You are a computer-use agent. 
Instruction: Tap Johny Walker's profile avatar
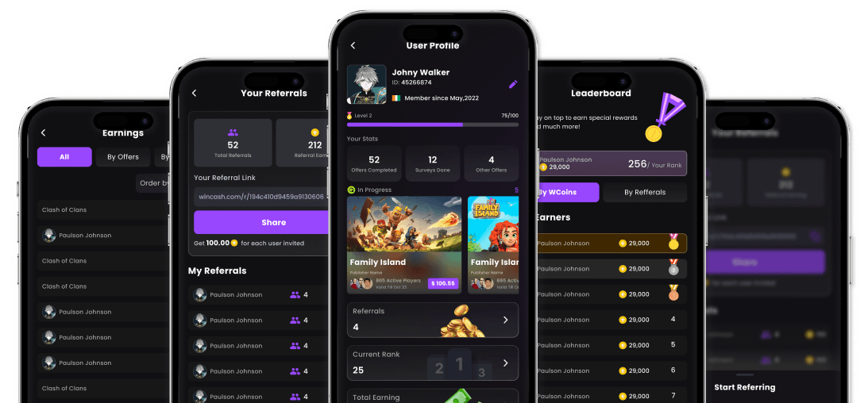coord(366,85)
